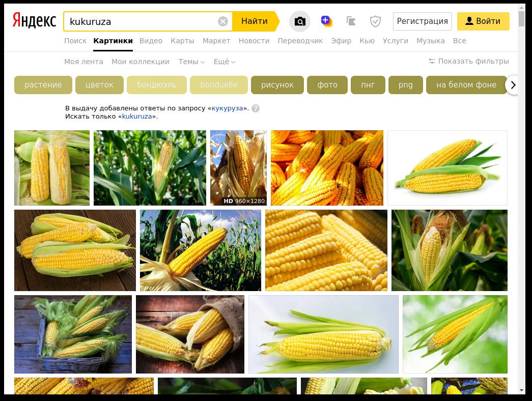Expand the Ещё dropdown
The image size is (532, 401).
(225, 62)
